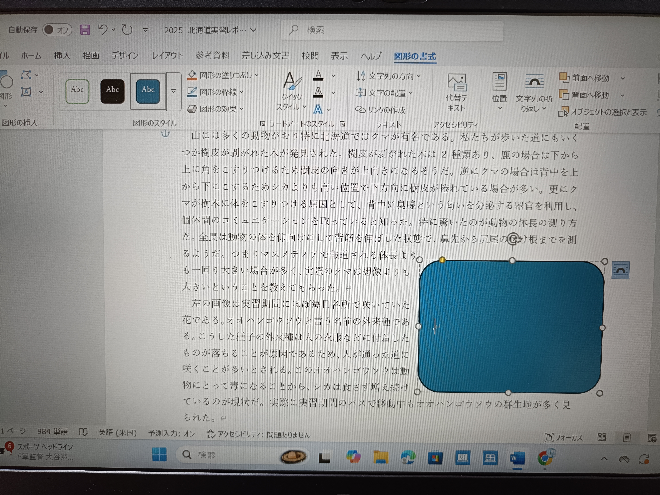Open the 参考資料 (References) tab
Screen dimensions: 660x495
click(213, 56)
